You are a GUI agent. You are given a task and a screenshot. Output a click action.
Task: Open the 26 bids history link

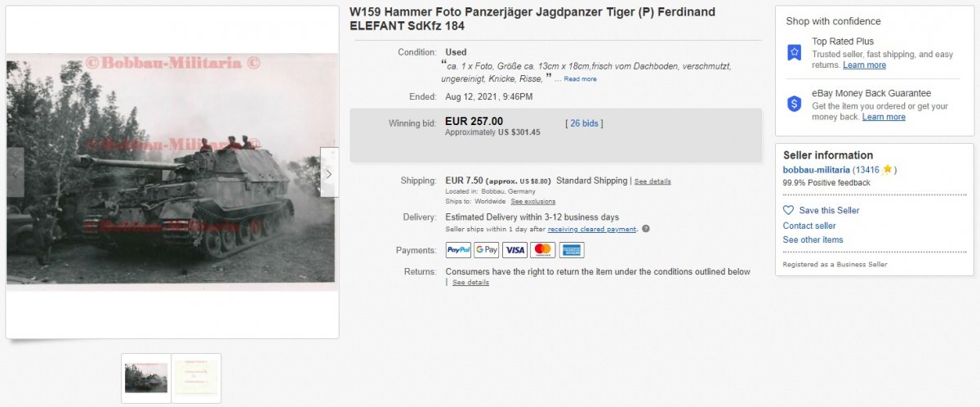[584, 123]
